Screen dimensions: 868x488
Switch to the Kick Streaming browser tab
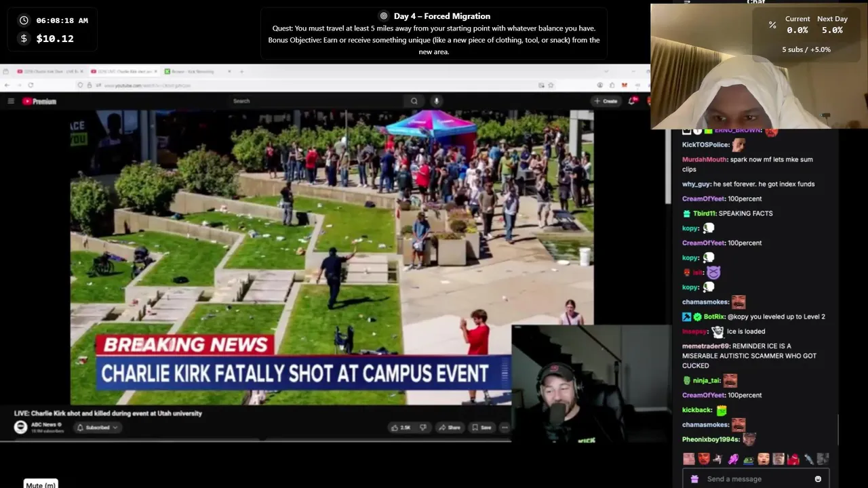197,71
